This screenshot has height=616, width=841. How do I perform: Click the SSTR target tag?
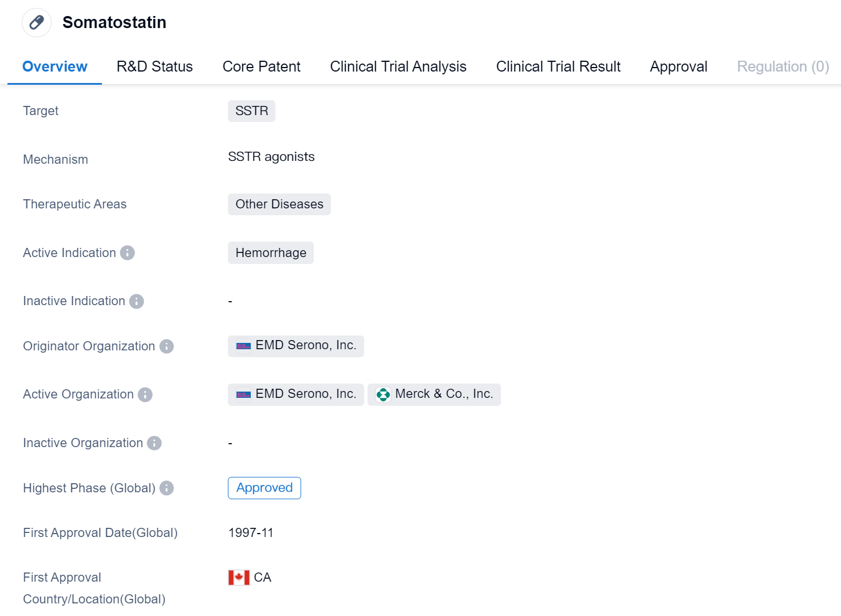click(x=251, y=111)
